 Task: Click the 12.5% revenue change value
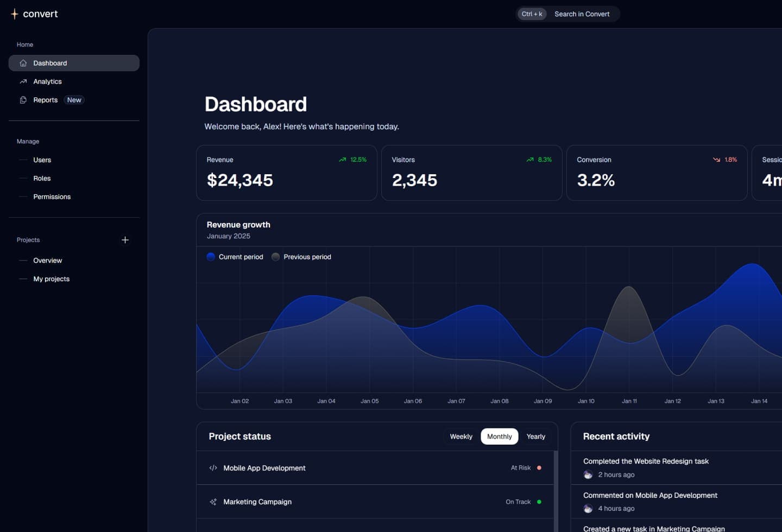358,160
